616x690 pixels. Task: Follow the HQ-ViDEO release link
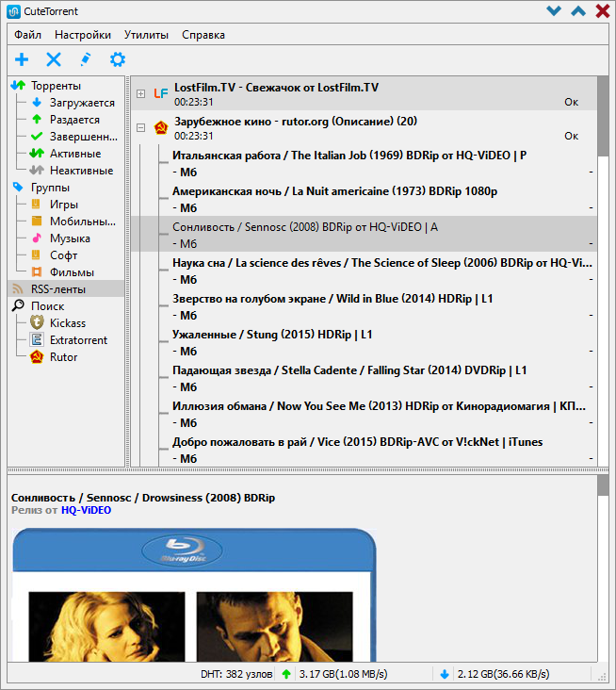[86, 511]
